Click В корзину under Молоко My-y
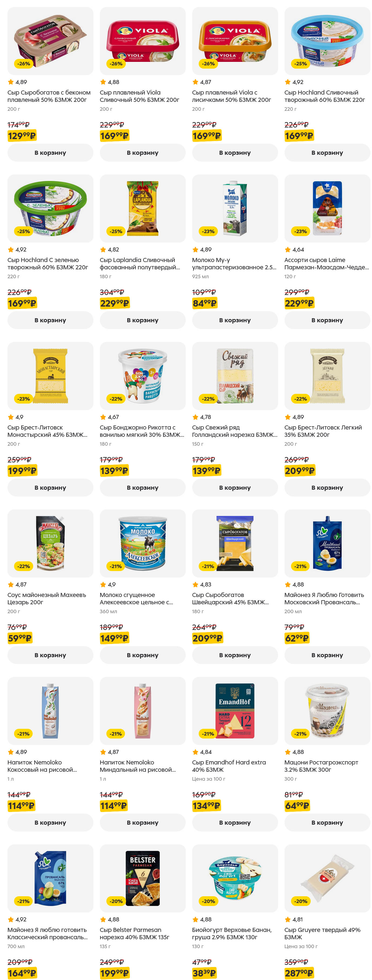This screenshot has height=980, width=372. pos(235,320)
